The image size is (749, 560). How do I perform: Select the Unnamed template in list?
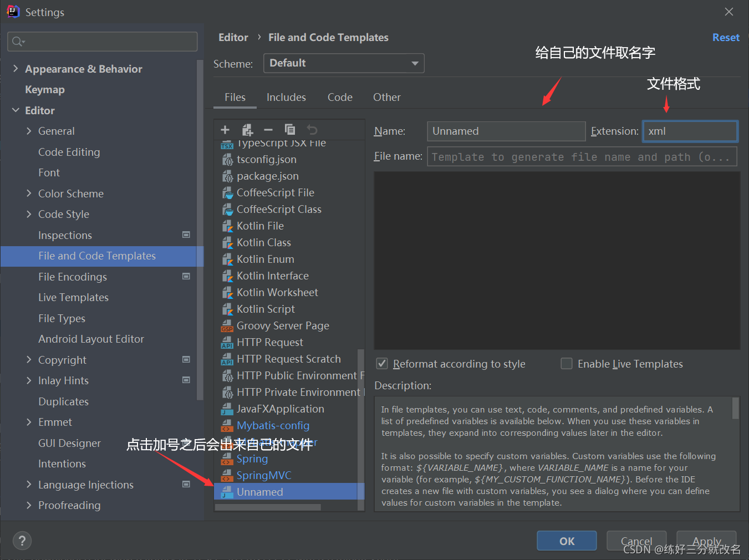point(289,492)
